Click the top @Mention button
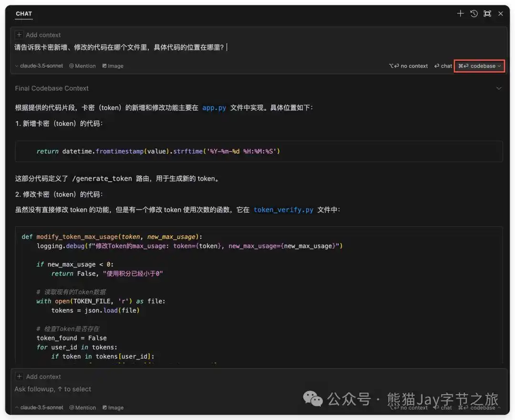 82,66
